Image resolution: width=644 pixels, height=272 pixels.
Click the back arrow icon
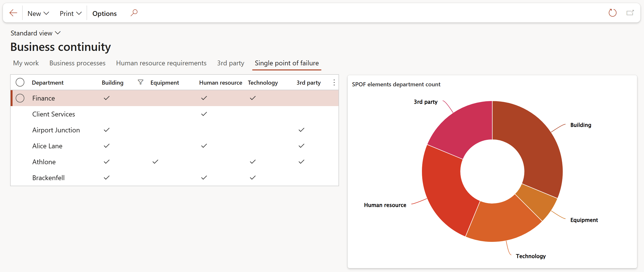pos(13,13)
